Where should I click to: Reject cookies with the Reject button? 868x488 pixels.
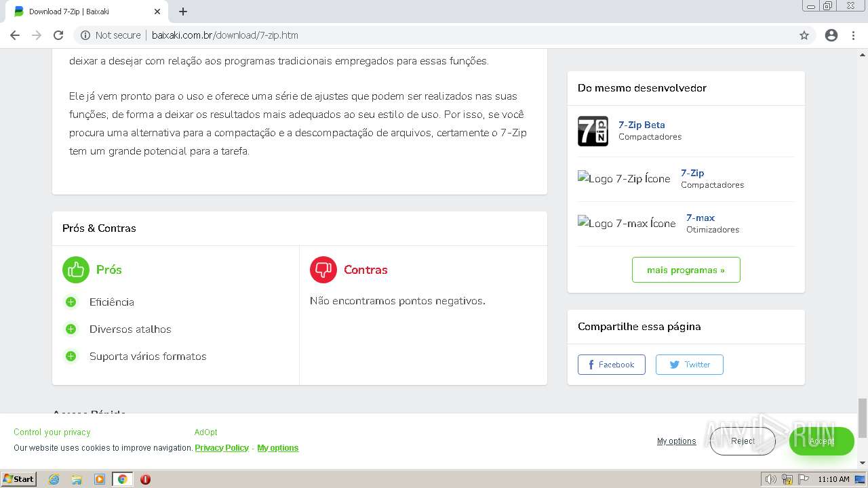pyautogui.click(x=743, y=441)
